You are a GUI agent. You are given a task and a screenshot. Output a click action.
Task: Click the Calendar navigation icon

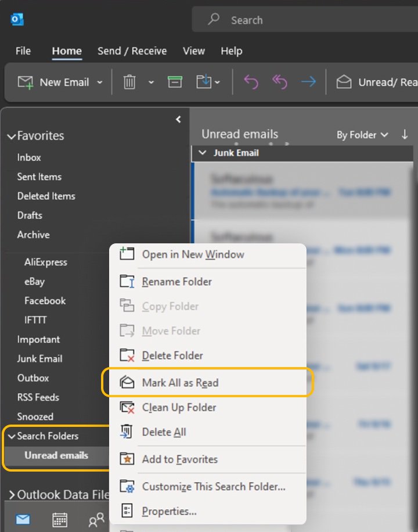pyautogui.click(x=60, y=520)
